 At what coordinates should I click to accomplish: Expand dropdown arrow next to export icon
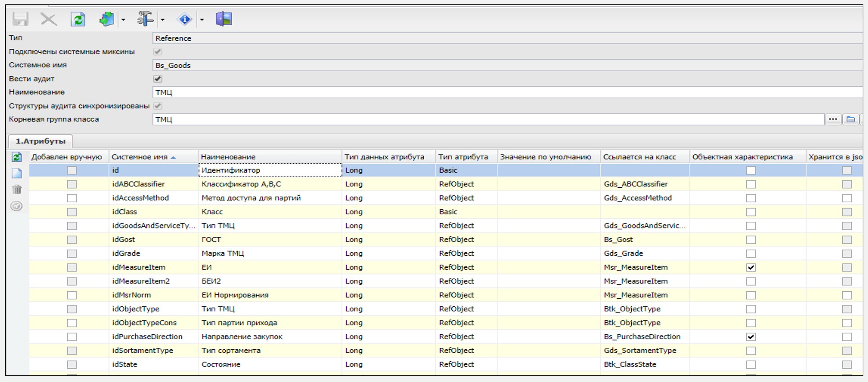(123, 20)
